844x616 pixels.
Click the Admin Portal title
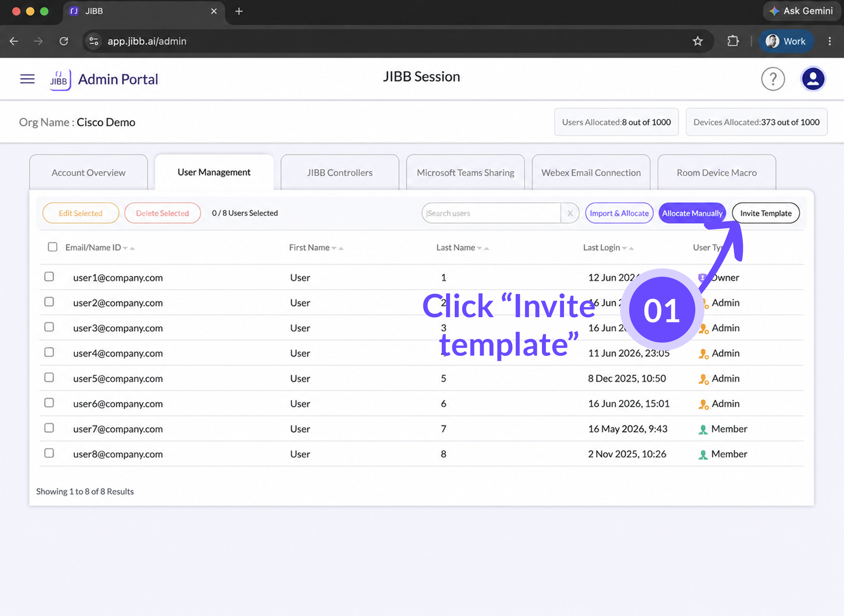[x=118, y=80]
